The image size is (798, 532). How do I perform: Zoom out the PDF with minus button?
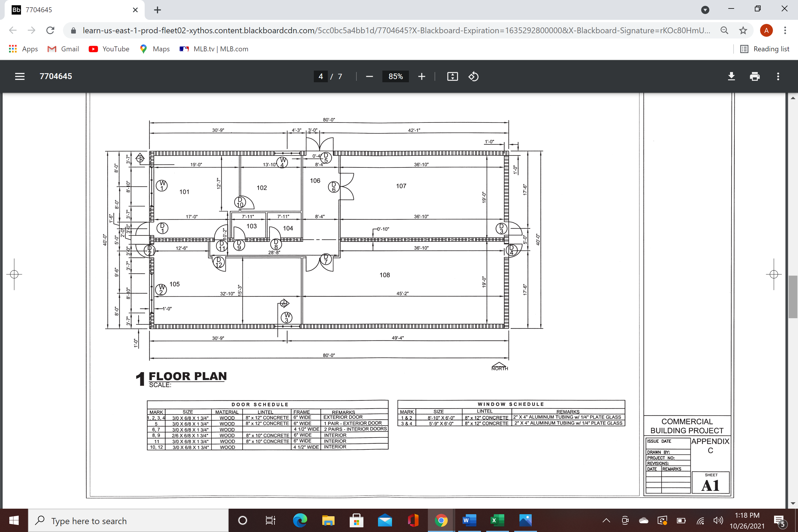coord(370,76)
